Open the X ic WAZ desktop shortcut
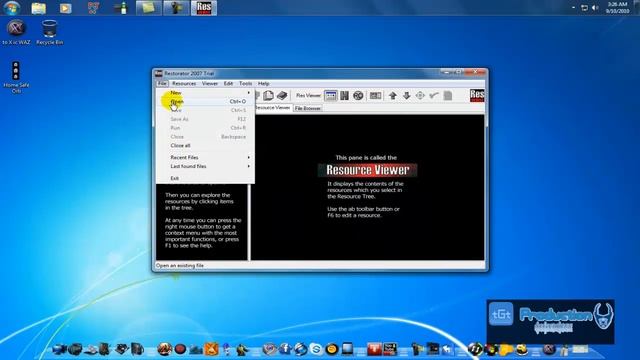The height and width of the screenshot is (360, 640). pyautogui.click(x=16, y=32)
